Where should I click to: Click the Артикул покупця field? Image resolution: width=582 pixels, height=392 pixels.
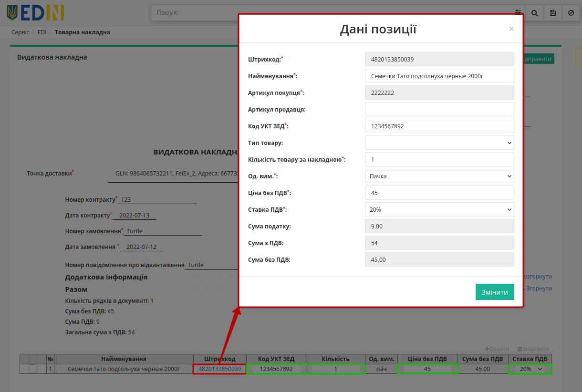tap(439, 93)
